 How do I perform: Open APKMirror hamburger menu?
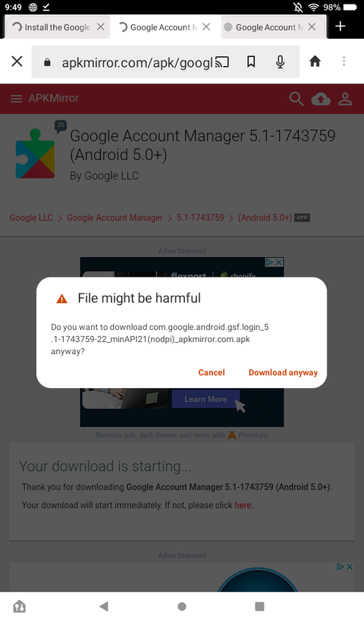(x=16, y=99)
